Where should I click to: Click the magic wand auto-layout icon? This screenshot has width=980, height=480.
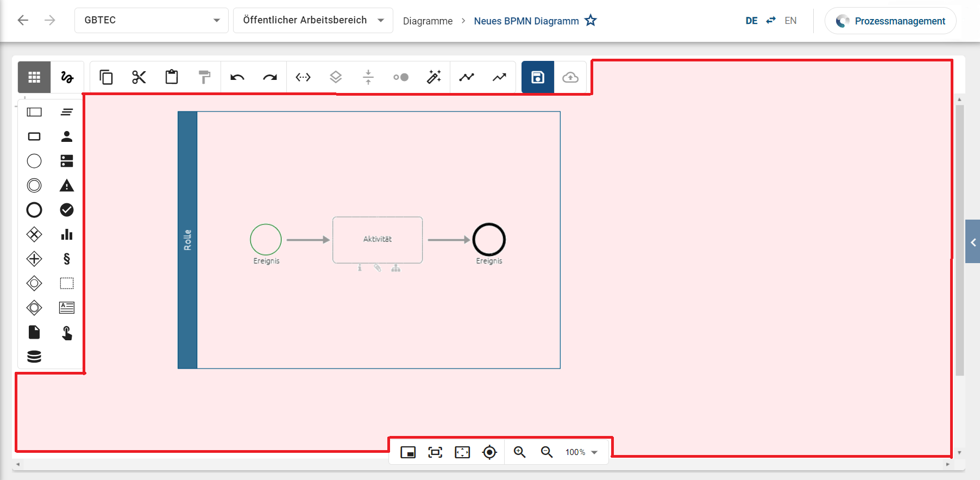[x=434, y=77]
